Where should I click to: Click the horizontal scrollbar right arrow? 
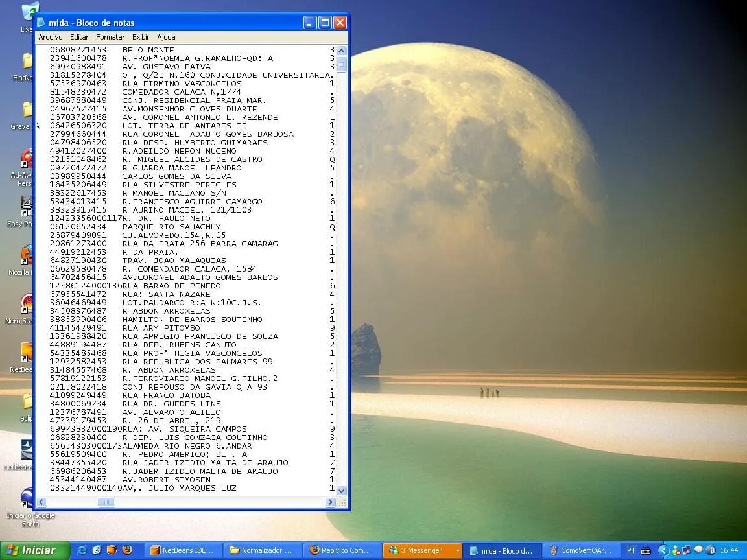coord(330,502)
